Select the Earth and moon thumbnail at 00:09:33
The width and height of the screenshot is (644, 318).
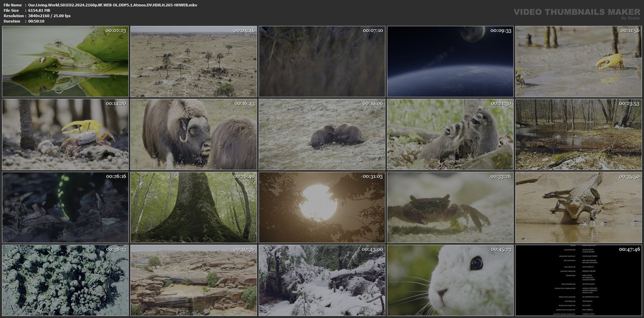(x=450, y=61)
